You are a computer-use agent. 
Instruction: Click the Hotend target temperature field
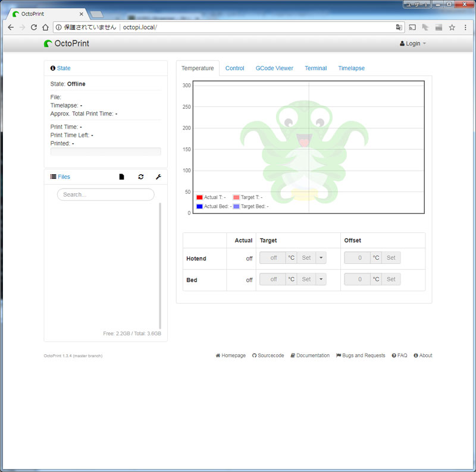[273, 258]
